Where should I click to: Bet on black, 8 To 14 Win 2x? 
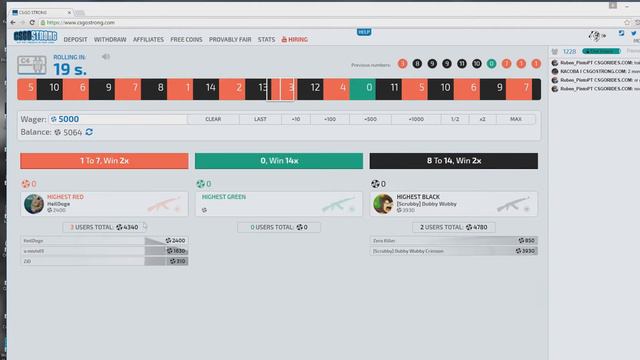(x=453, y=161)
